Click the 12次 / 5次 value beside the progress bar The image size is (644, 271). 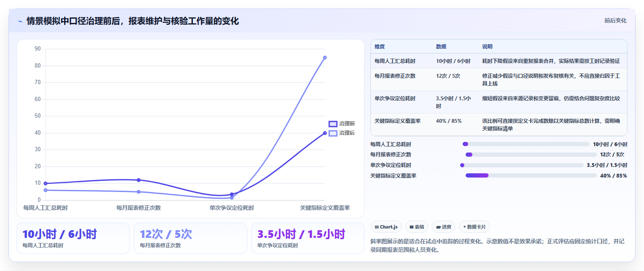[x=612, y=155]
